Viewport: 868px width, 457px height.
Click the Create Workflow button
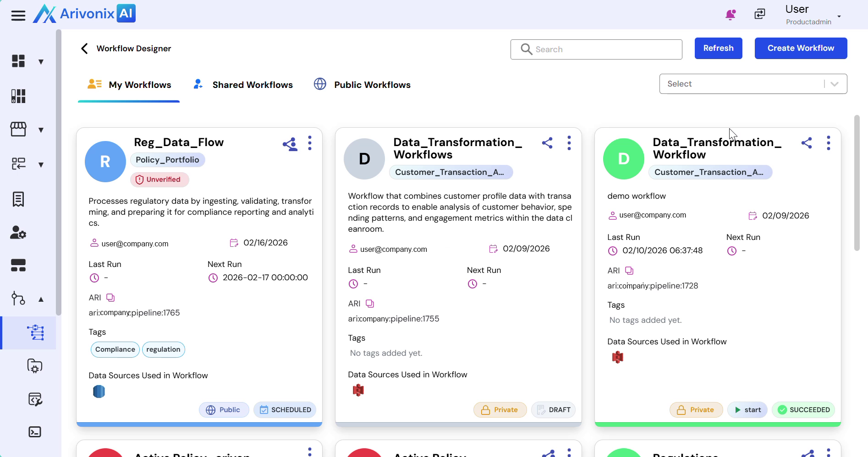(801, 48)
